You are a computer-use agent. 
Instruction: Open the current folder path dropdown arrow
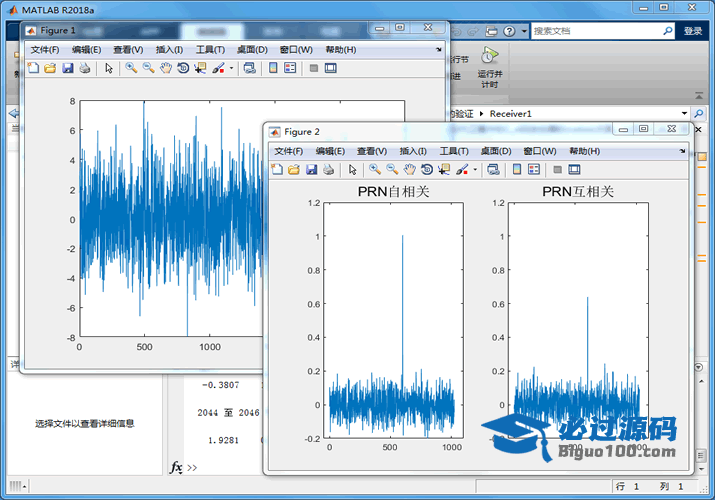click(684, 114)
